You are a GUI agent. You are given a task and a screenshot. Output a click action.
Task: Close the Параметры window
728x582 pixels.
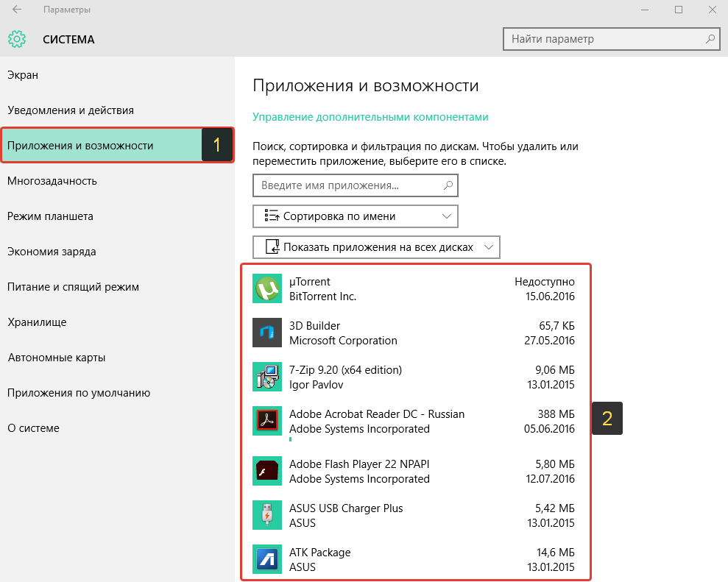point(713,10)
